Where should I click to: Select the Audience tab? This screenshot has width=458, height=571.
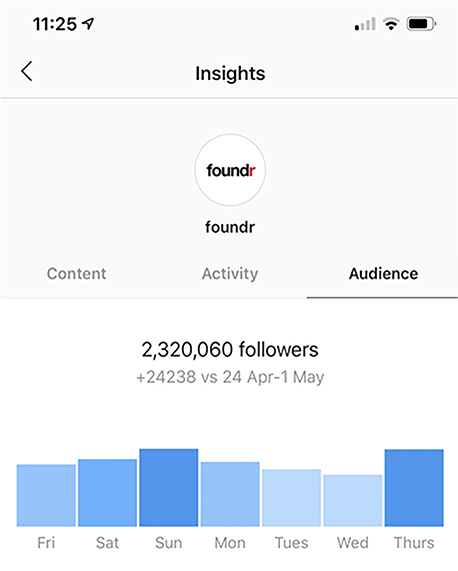(383, 274)
